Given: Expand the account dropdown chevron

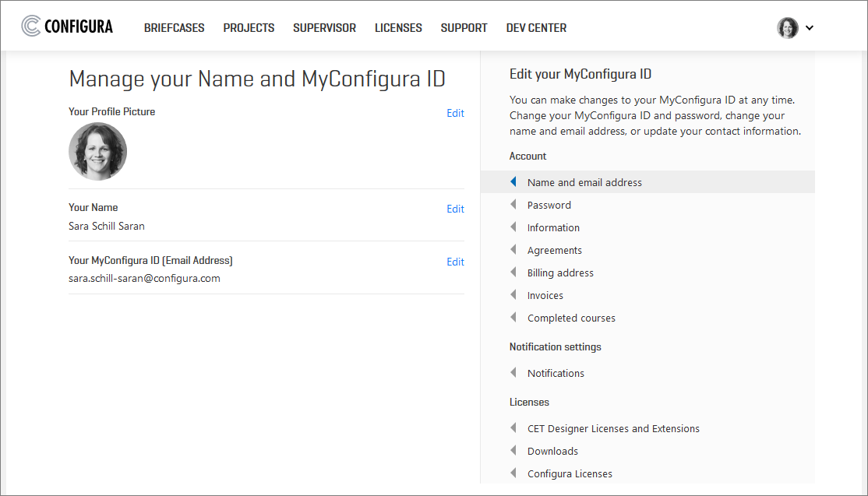Looking at the screenshot, I should pos(810,28).
